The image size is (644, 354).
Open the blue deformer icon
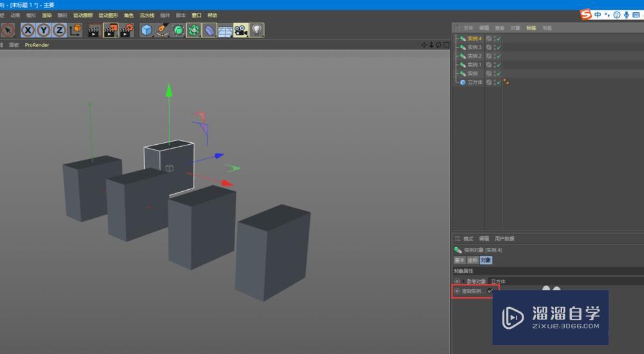pyautogui.click(x=209, y=30)
